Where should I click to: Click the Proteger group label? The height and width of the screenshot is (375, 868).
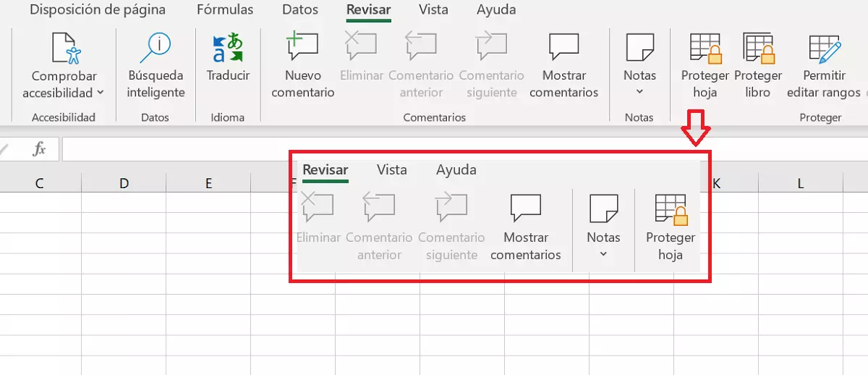pos(820,117)
